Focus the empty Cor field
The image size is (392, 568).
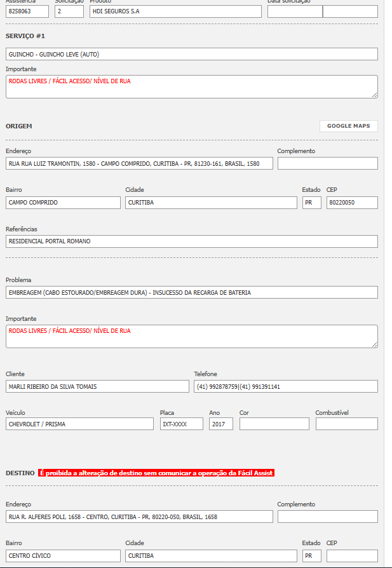274,424
